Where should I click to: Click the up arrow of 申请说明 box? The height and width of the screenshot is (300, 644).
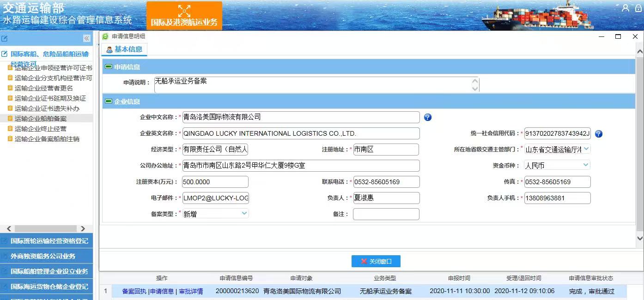pyautogui.click(x=475, y=81)
